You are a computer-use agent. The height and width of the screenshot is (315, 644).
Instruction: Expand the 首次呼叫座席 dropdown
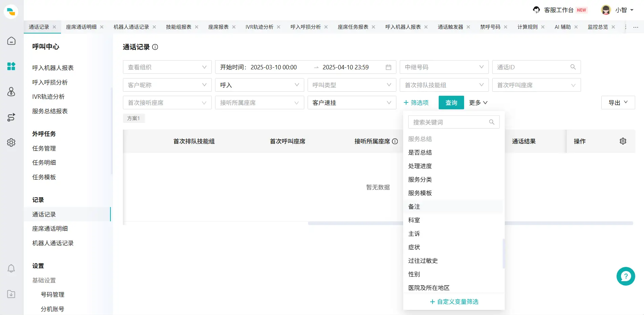point(537,85)
